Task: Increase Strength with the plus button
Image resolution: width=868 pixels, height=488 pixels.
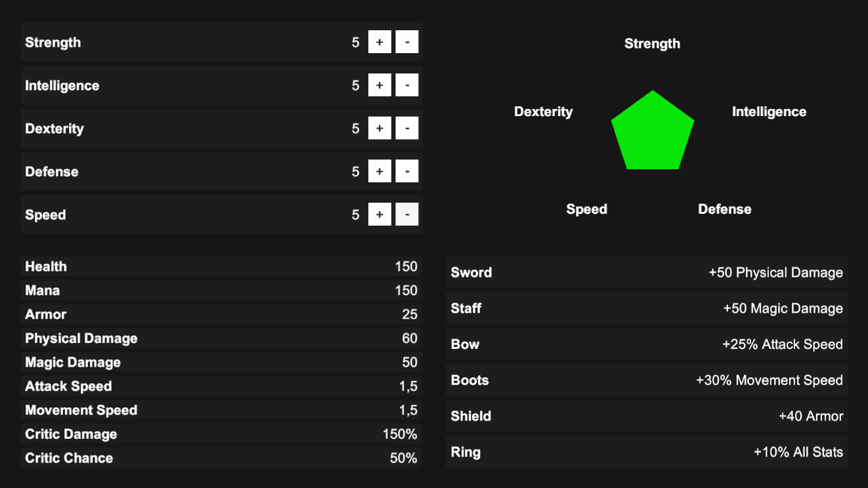Action: [x=380, y=42]
